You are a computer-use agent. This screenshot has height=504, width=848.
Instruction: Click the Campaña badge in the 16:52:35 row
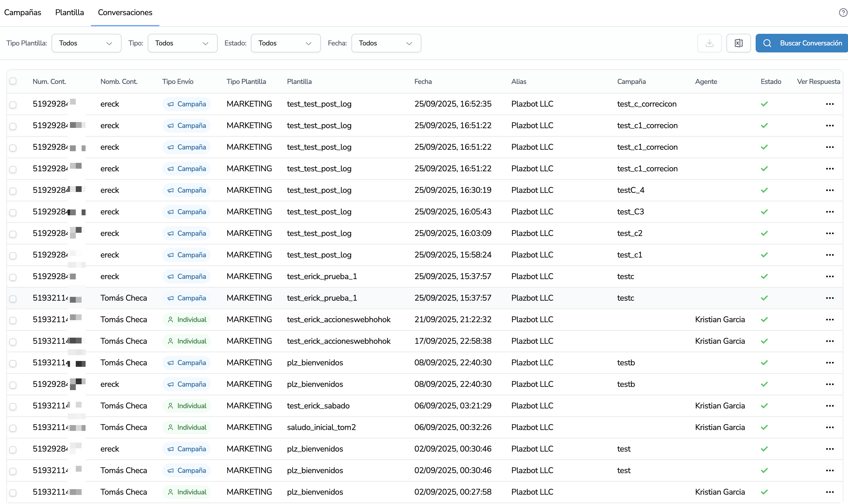tap(187, 104)
